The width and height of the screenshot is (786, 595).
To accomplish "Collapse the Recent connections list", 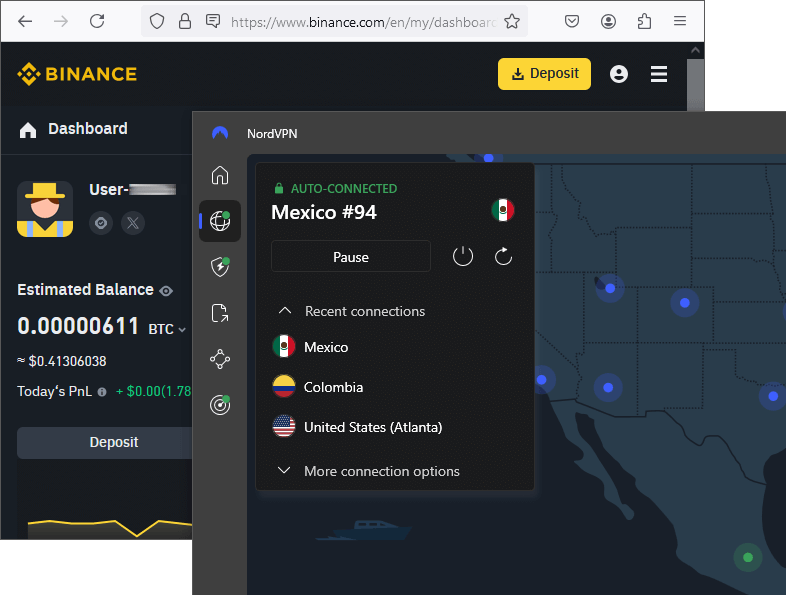I will pos(351,311).
